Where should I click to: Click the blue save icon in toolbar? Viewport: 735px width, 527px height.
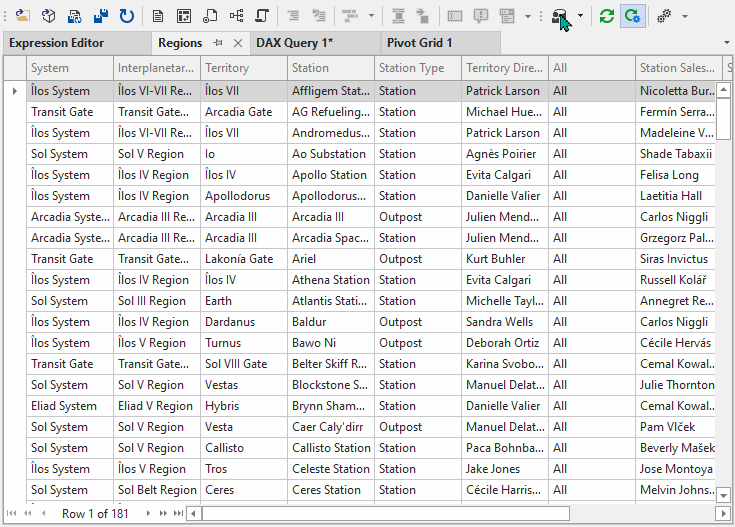101,16
